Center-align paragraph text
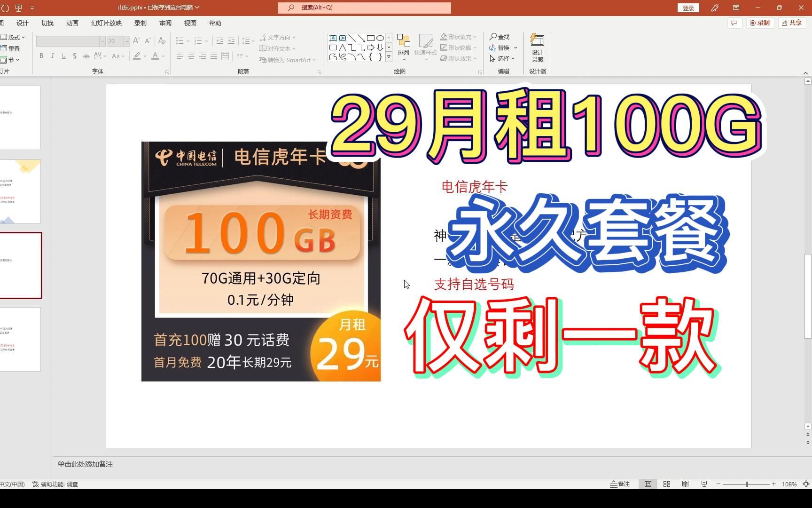This screenshot has width=812, height=508. coord(191,56)
